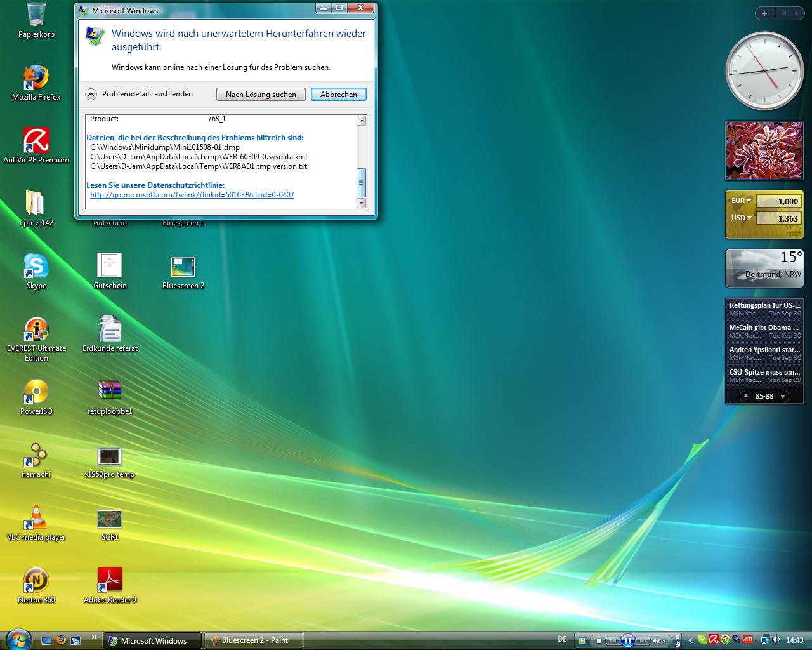Viewport: 812px width, 650px height.
Task: Click the analog clock gadget
Action: click(764, 71)
